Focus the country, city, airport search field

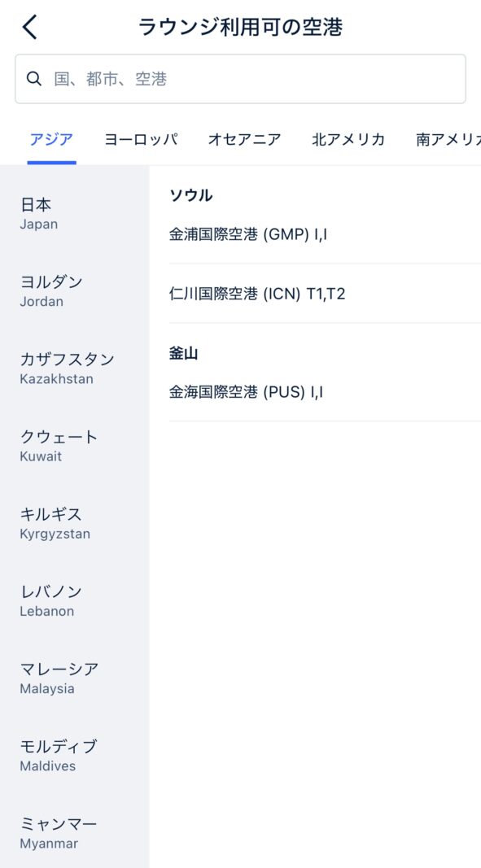coord(241,79)
